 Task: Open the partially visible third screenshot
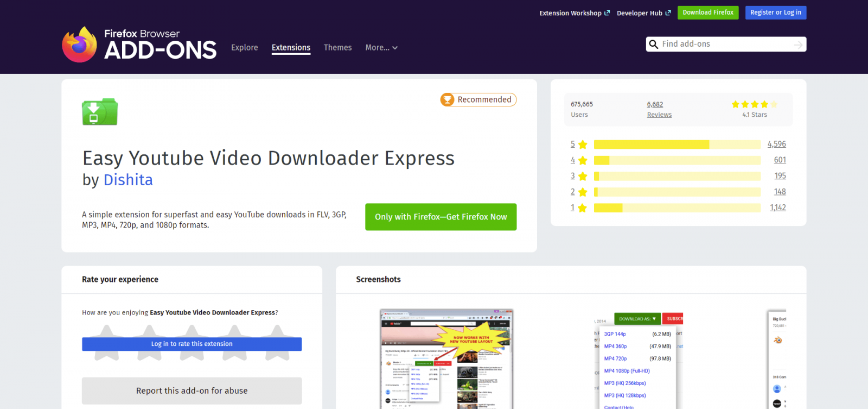777,359
